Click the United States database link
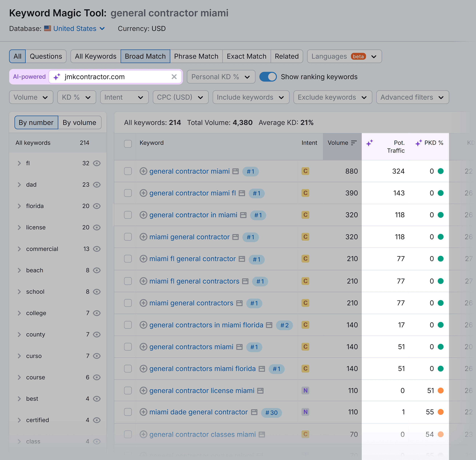The height and width of the screenshot is (460, 476). [75, 29]
